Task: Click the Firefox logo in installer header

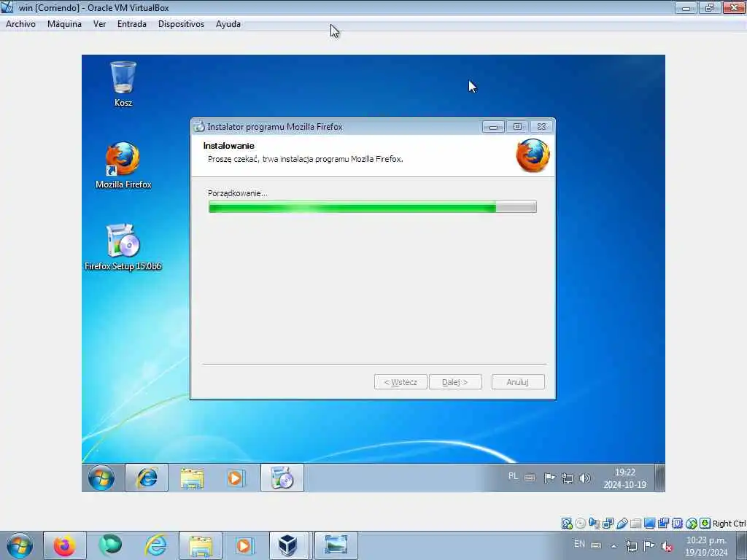Action: click(x=533, y=155)
